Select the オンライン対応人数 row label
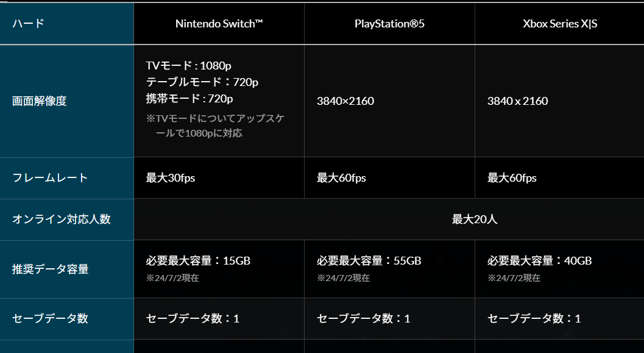Image resolution: width=644 pixels, height=353 pixels. click(x=62, y=219)
